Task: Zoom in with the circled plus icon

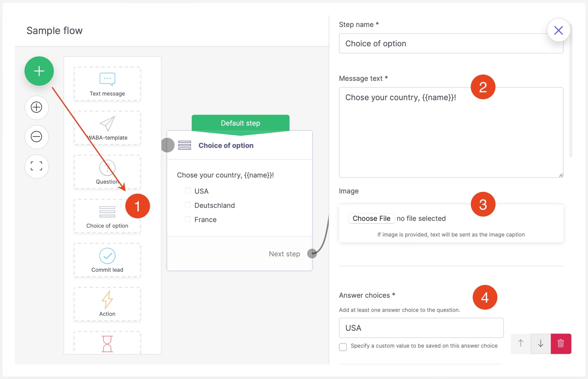Action: (x=36, y=107)
